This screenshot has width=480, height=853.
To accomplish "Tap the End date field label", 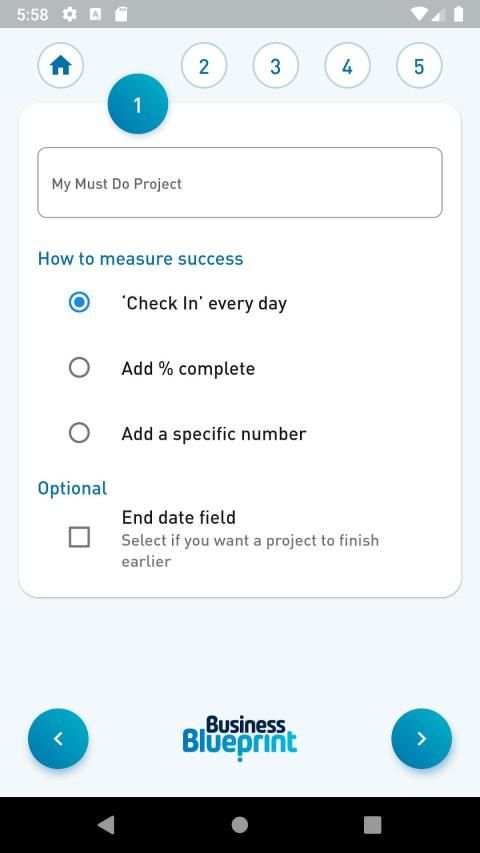I will click(x=179, y=517).
